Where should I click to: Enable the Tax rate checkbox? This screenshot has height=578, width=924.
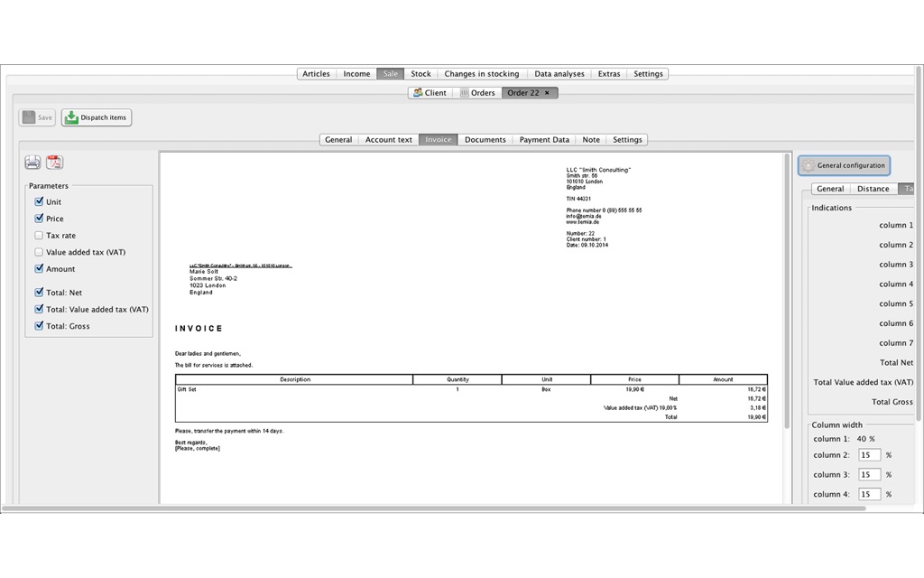point(39,236)
